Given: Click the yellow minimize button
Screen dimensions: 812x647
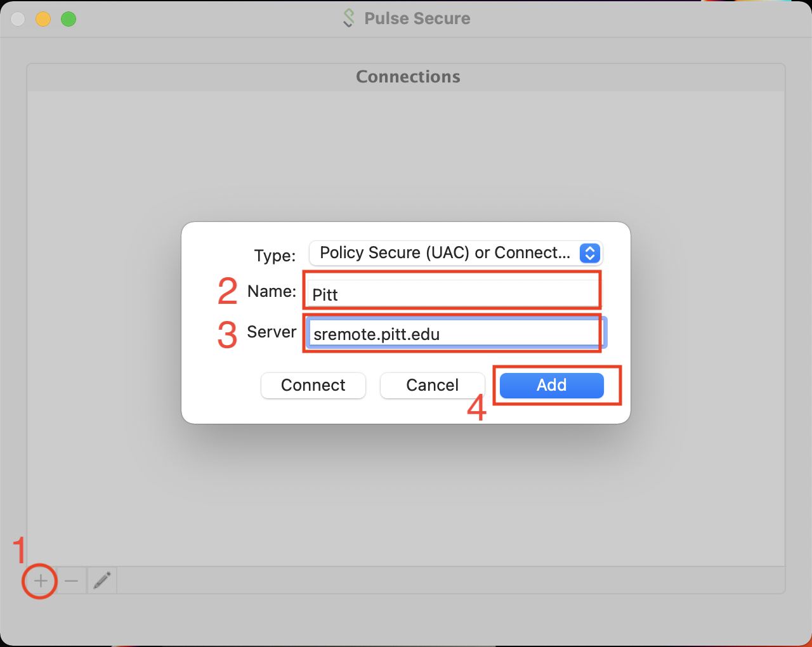Looking at the screenshot, I should pyautogui.click(x=43, y=18).
